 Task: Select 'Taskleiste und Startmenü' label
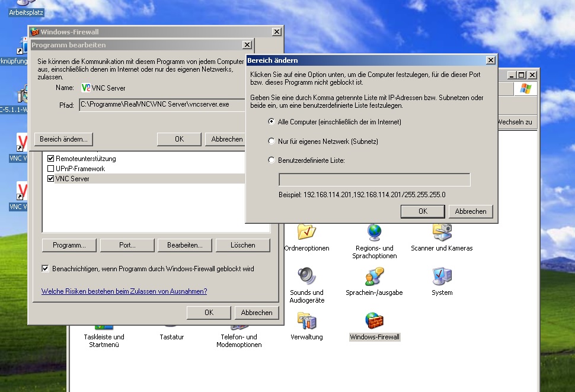[x=104, y=340]
